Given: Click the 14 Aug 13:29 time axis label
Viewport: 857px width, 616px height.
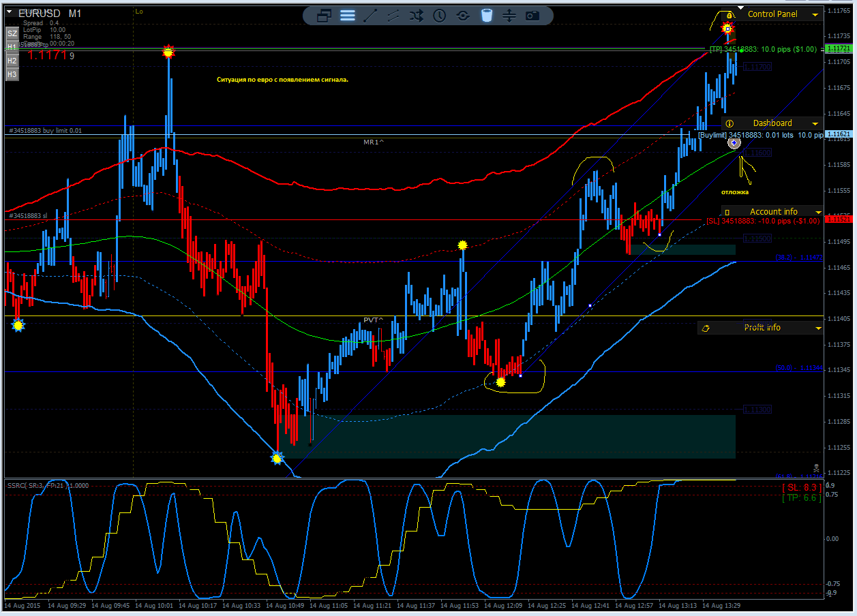Looking at the screenshot, I should coord(723,604).
